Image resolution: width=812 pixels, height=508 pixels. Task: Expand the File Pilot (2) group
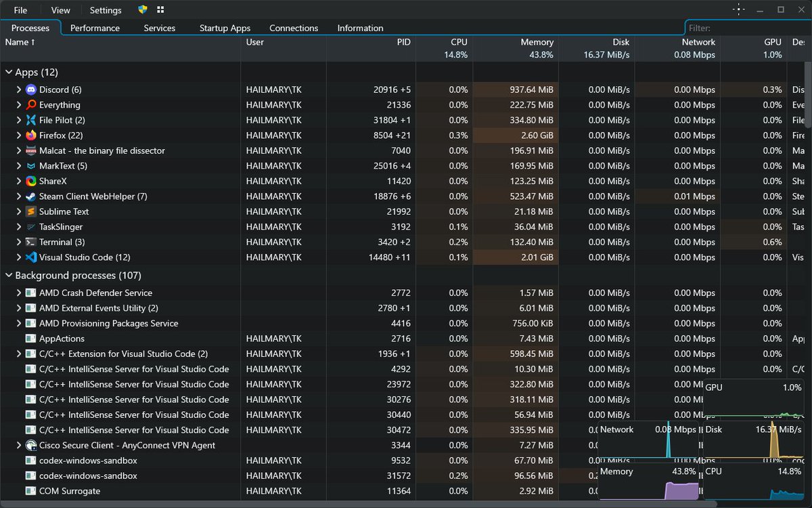pos(19,120)
